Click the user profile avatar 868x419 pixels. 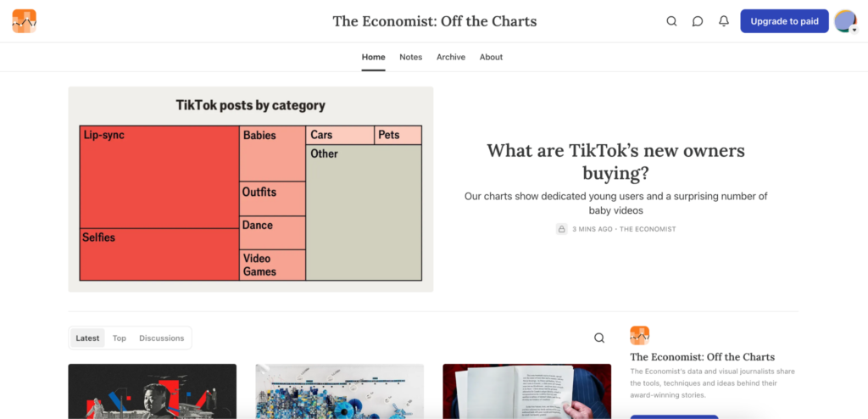845,21
